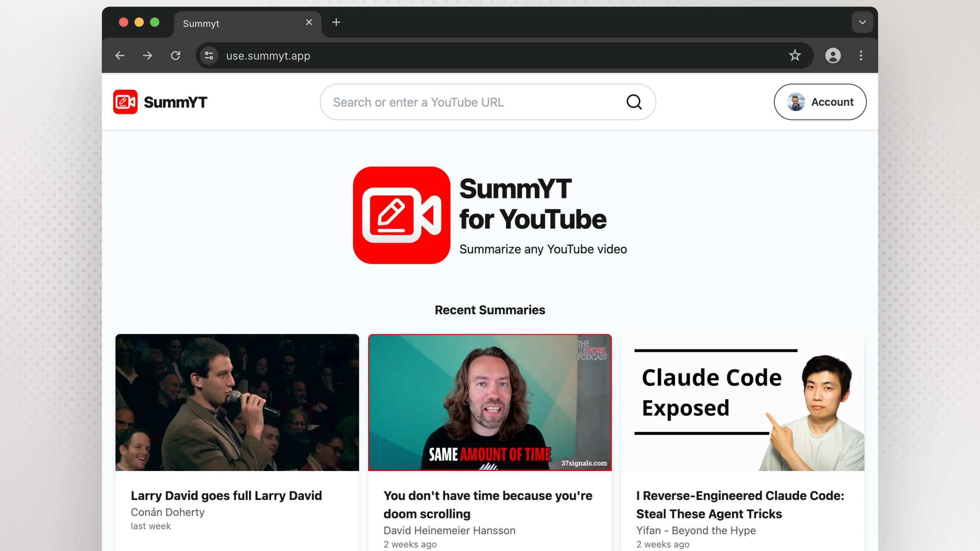Image resolution: width=980 pixels, height=551 pixels.
Task: Click the 'SummYT for YouTube' heading
Action: pyautogui.click(x=533, y=204)
